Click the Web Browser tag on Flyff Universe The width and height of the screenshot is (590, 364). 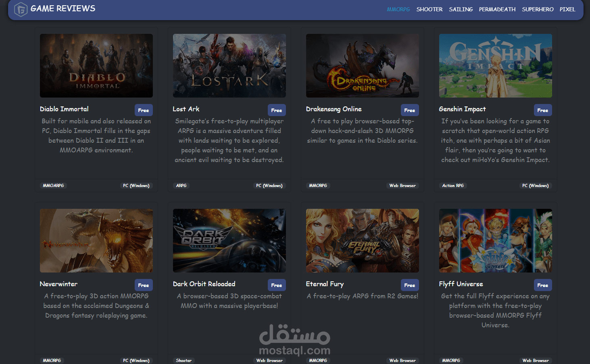536,360
